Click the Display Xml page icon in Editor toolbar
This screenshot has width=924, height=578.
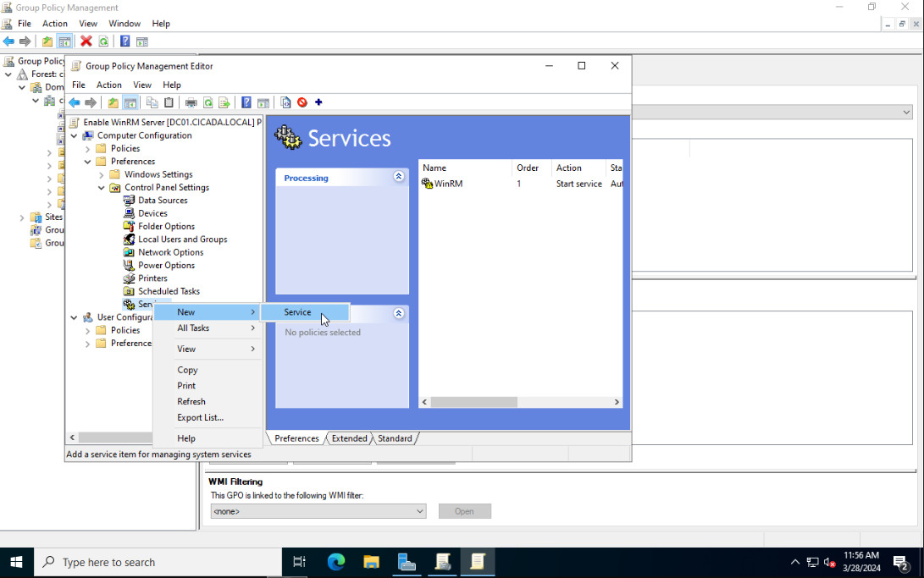[x=285, y=102]
